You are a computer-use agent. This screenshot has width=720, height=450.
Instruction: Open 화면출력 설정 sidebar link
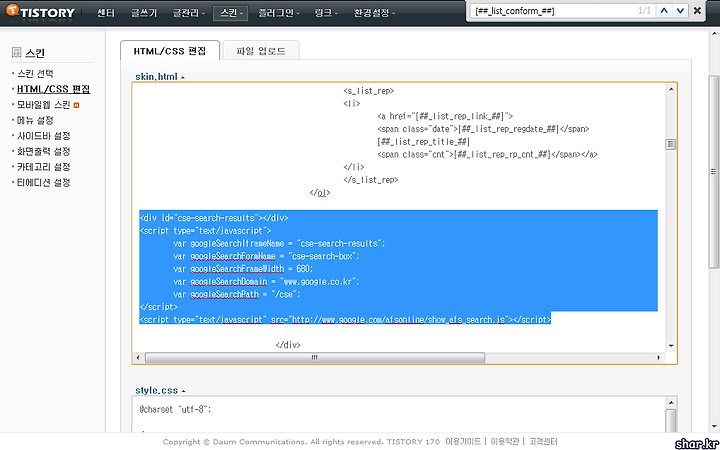click(x=43, y=152)
